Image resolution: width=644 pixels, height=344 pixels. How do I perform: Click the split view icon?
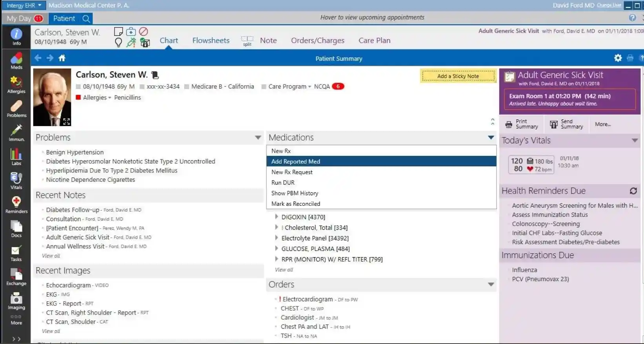247,41
